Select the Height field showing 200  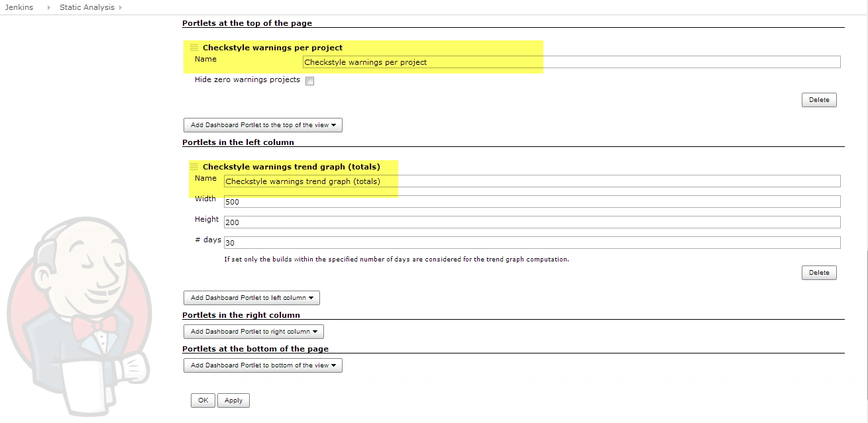(464, 222)
